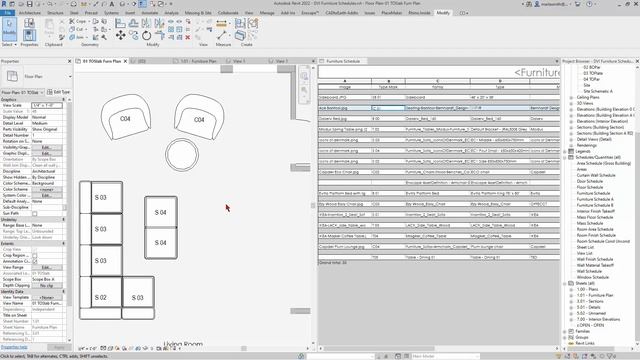This screenshot has height=360, width=640.
Task: Open the Revit application menu logo
Action: pos(4,4)
